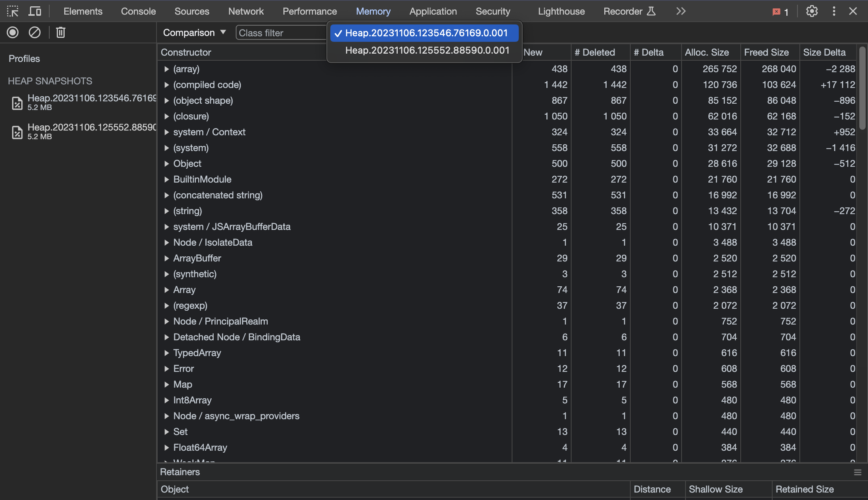Open the Application panel
The width and height of the screenshot is (868, 500).
pos(432,11)
